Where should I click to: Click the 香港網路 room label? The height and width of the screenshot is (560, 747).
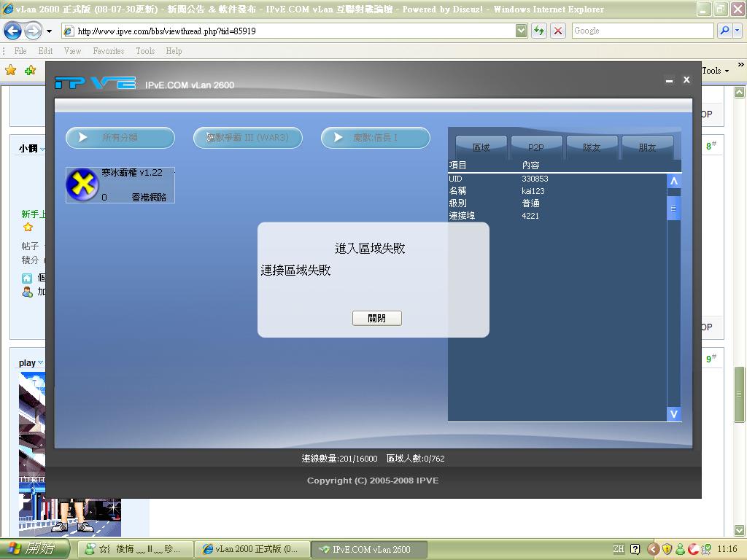pos(149,197)
